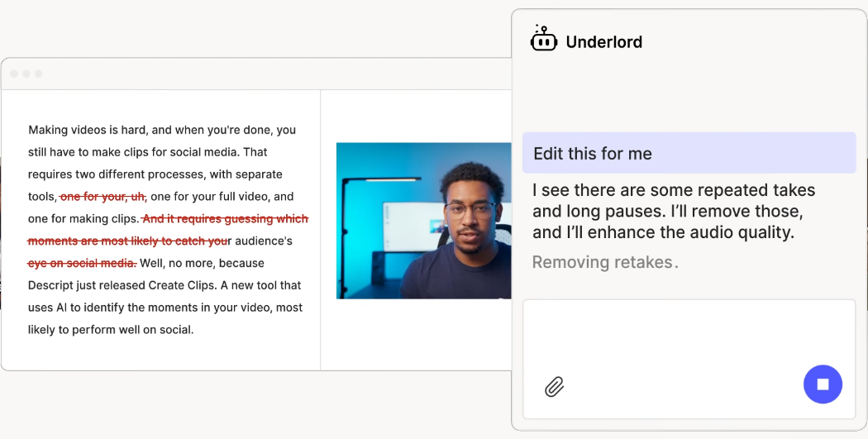The width and height of the screenshot is (868, 439).
Task: Click the Underlord robot icon
Action: pyautogui.click(x=543, y=39)
